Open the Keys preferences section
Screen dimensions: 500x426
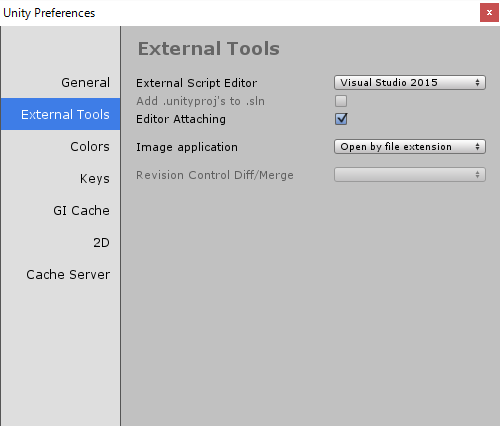61,178
